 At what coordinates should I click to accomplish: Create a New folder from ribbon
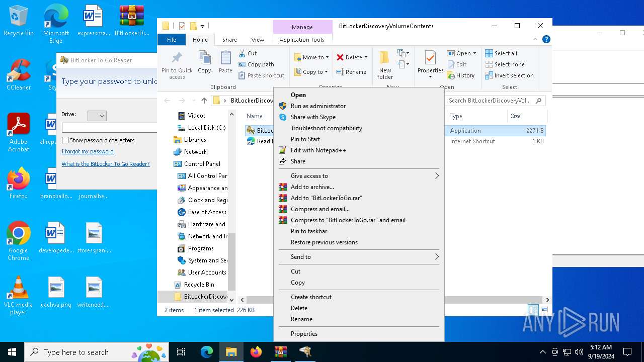pyautogui.click(x=385, y=65)
